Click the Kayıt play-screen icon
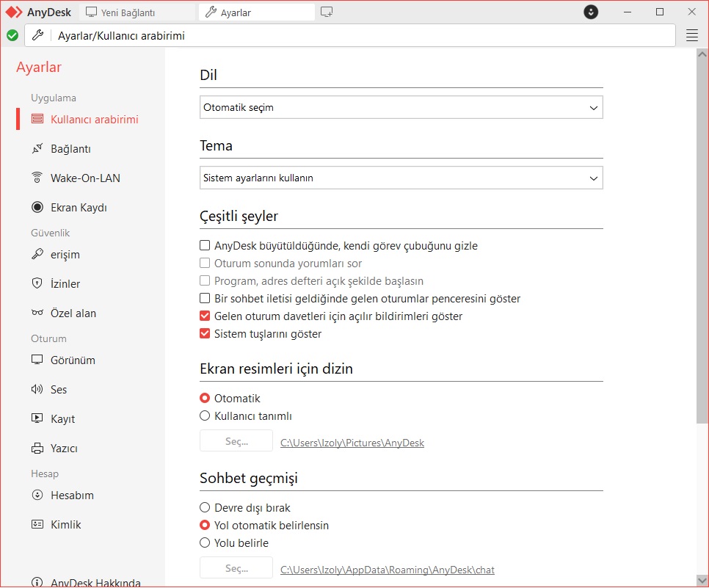Image resolution: width=709 pixels, height=588 pixels. 37,418
